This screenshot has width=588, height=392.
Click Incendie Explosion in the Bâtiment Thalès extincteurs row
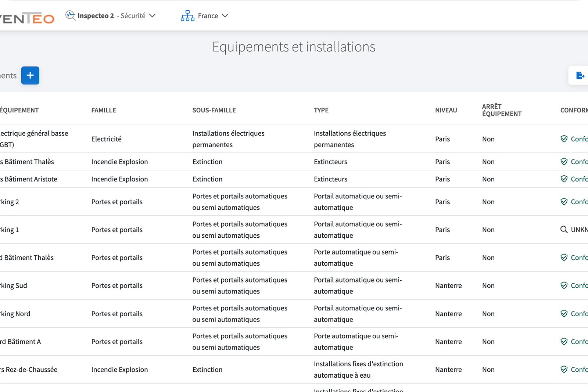120,162
